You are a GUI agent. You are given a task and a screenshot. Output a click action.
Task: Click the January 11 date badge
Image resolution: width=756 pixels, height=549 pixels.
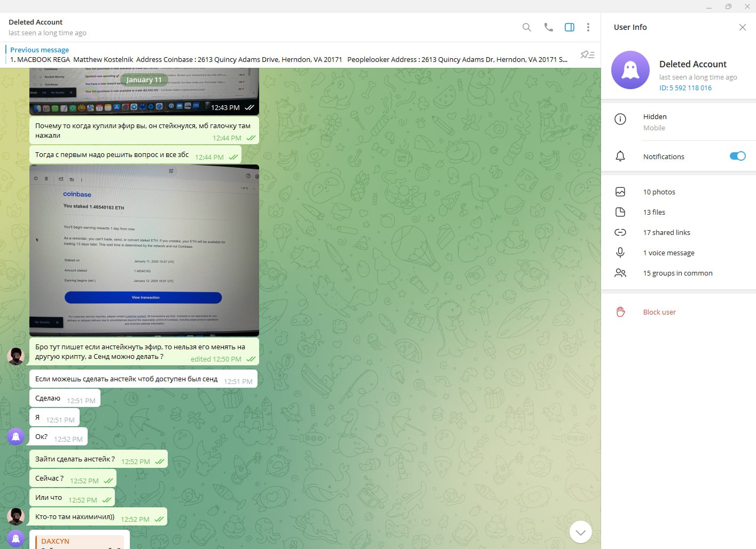144,80
